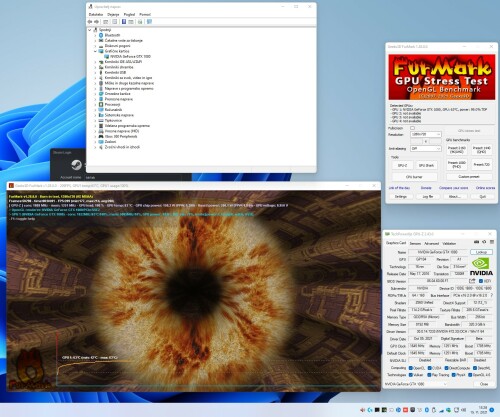Image resolution: width=500 pixels, height=417 pixels.
Task: Click the Bus Interface question mark
Action: pos(491,295)
